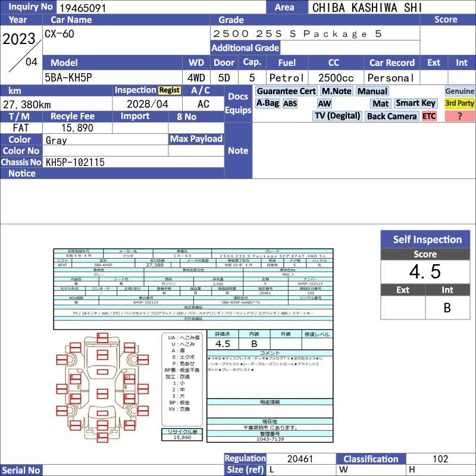Click transmission value FAT

click(21, 128)
